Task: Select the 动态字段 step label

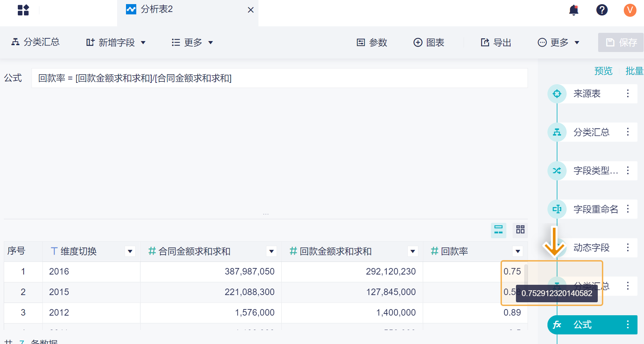Action: click(x=592, y=247)
